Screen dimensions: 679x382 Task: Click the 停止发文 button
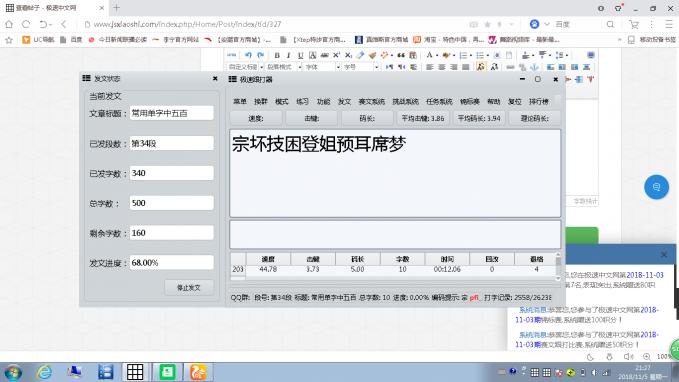point(189,288)
